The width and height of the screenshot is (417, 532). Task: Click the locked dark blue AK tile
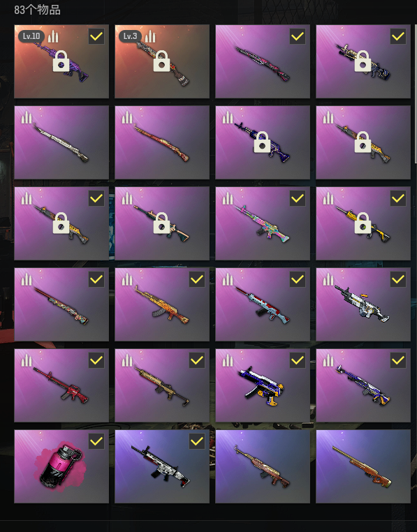[x=263, y=142]
